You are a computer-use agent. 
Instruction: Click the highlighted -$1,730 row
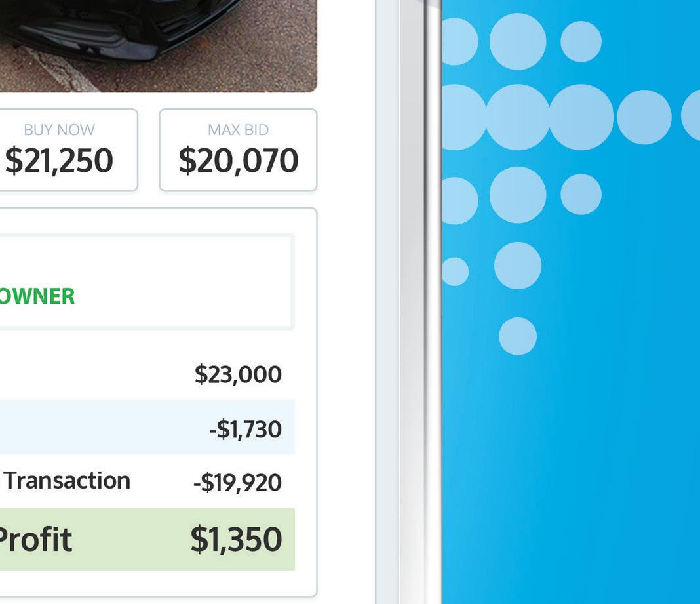point(147,427)
